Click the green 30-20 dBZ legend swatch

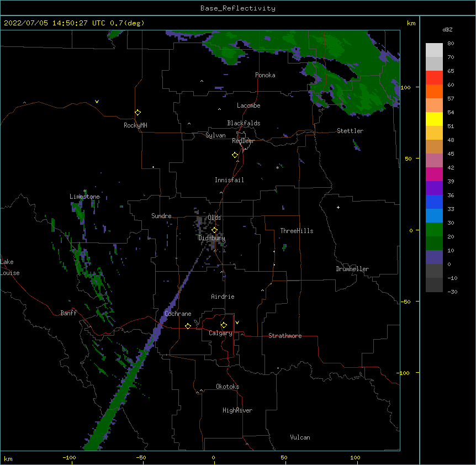click(x=434, y=230)
